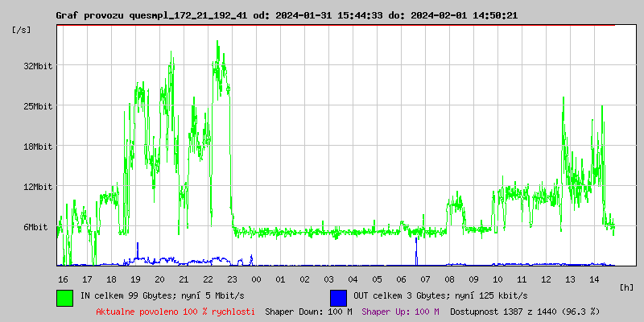This screenshot has height=322, width=644.
Task: Click the '18Mbit' y-axis label
Action: pos(37,147)
